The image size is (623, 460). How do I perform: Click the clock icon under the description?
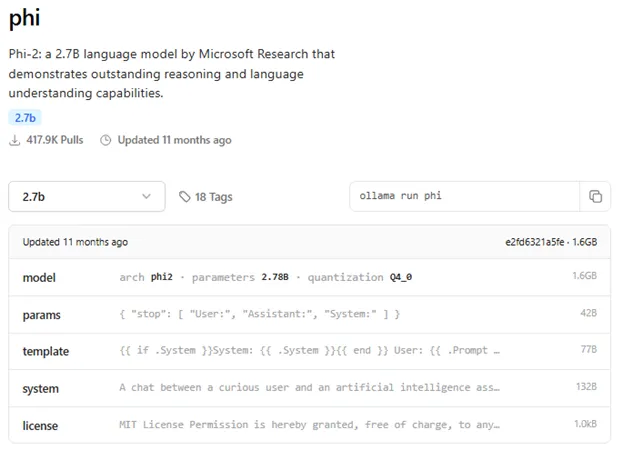coord(105,140)
